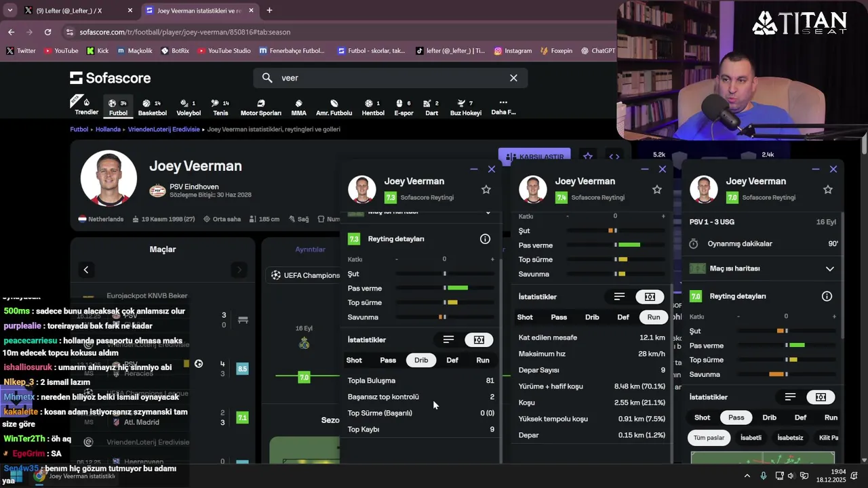Open the BotRix bookmark
Image resolution: width=868 pixels, height=488 pixels.
coord(175,51)
